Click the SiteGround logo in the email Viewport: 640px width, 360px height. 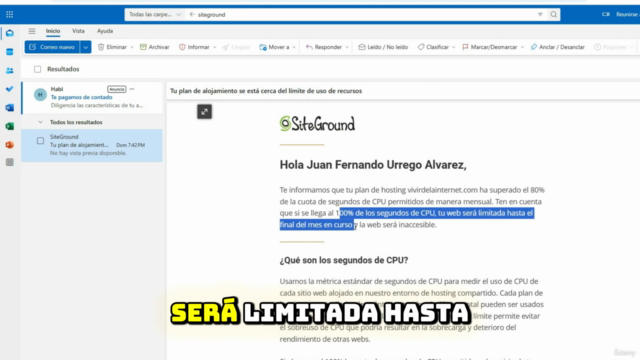click(x=317, y=124)
